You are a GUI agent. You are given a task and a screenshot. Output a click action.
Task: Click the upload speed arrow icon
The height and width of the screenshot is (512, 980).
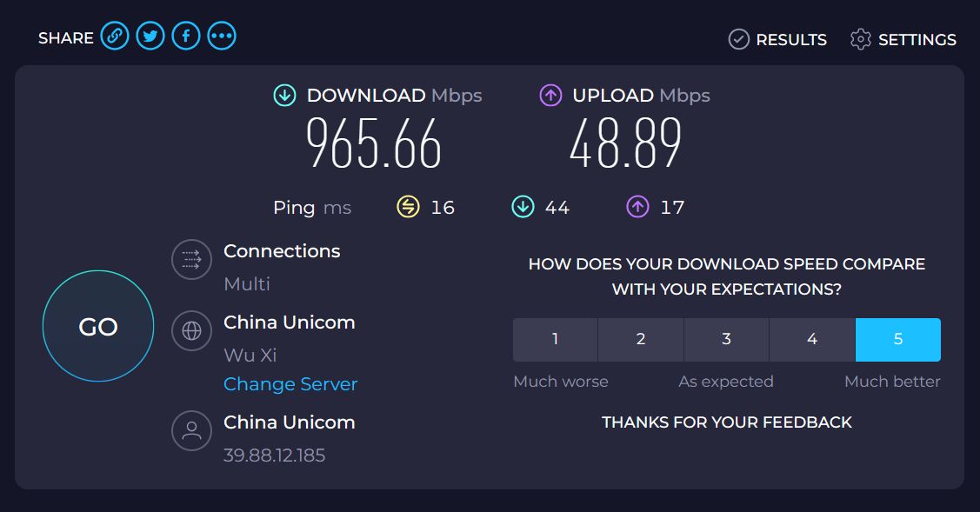(x=550, y=96)
